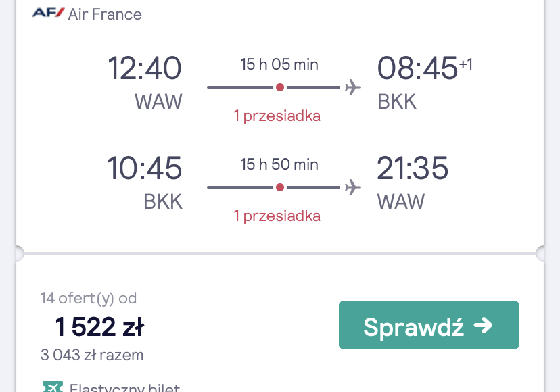The width and height of the screenshot is (560, 392).
Task: Open outbound '1 przesiadka' stopover details
Action: (x=277, y=116)
